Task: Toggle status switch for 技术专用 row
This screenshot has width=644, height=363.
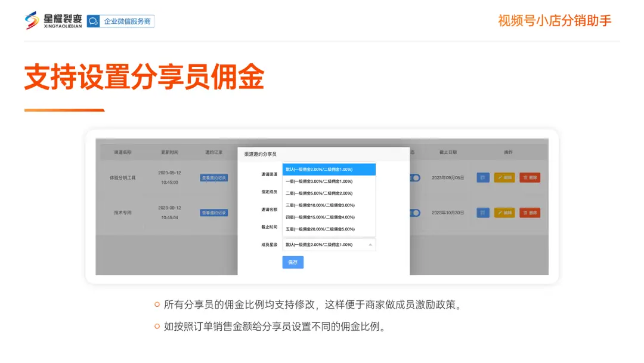Action: click(x=415, y=213)
